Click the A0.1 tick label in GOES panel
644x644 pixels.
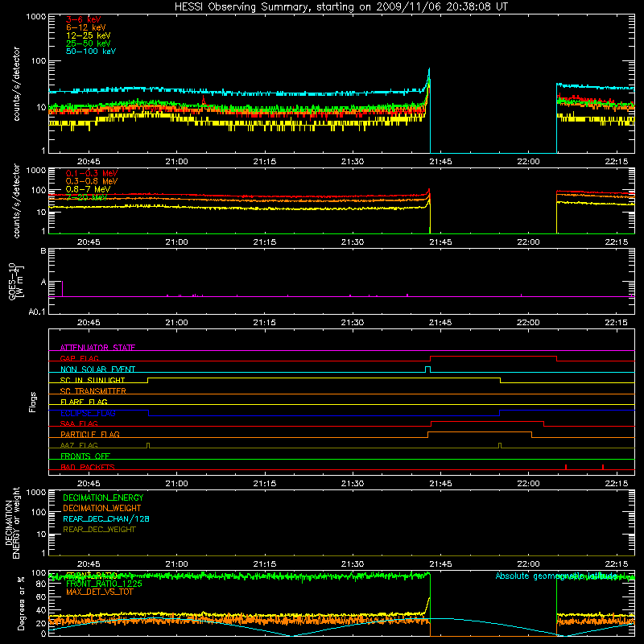click(37, 312)
